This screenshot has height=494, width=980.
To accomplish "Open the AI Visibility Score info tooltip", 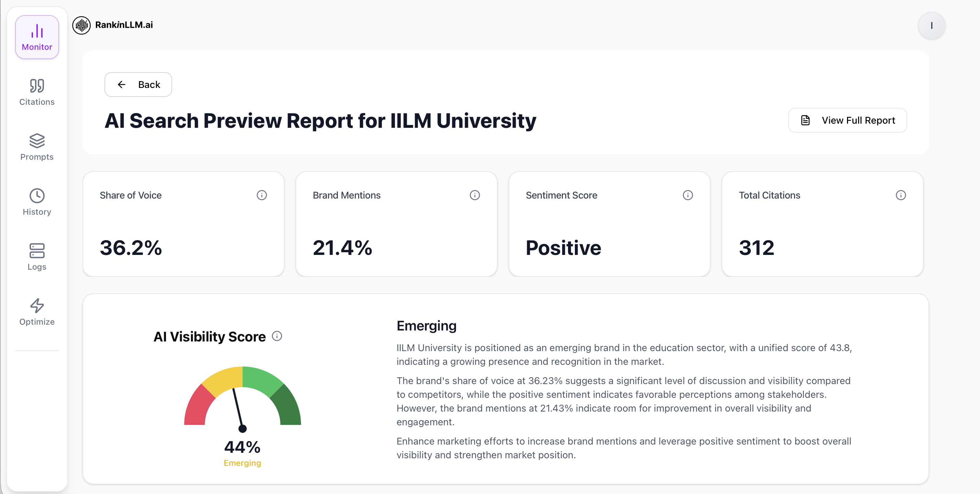I will tap(277, 336).
